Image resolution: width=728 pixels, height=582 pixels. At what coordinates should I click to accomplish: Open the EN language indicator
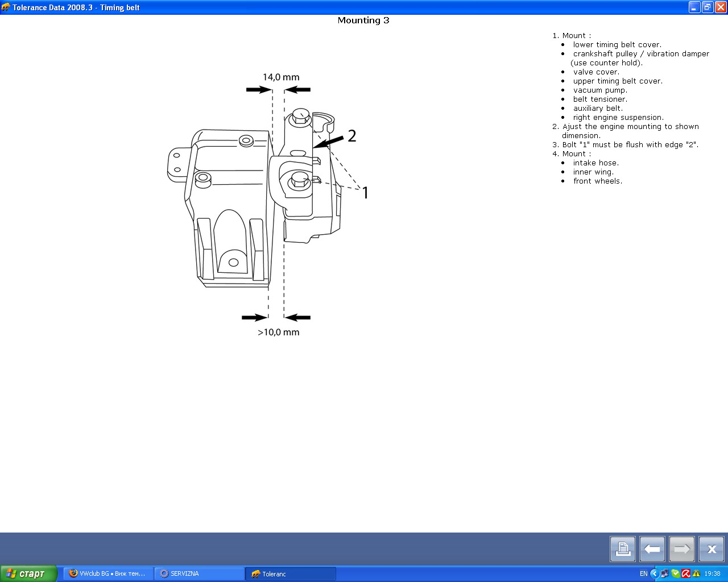click(x=643, y=573)
